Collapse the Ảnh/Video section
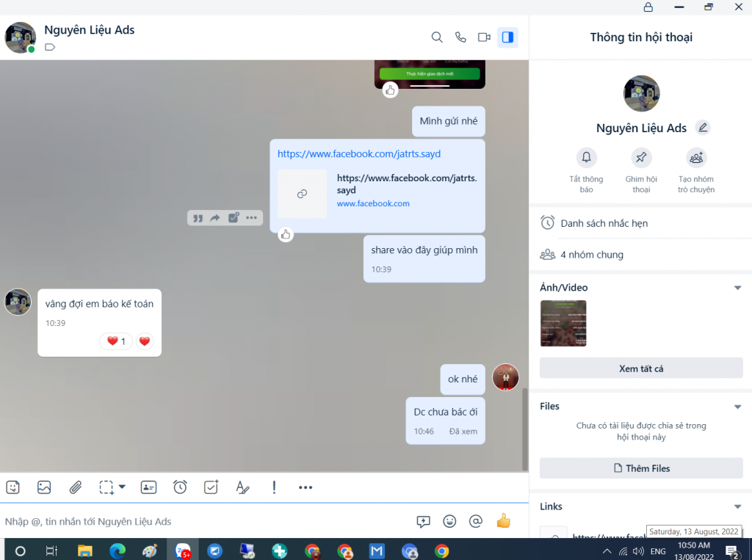Image resolution: width=752 pixels, height=560 pixels. (x=737, y=288)
